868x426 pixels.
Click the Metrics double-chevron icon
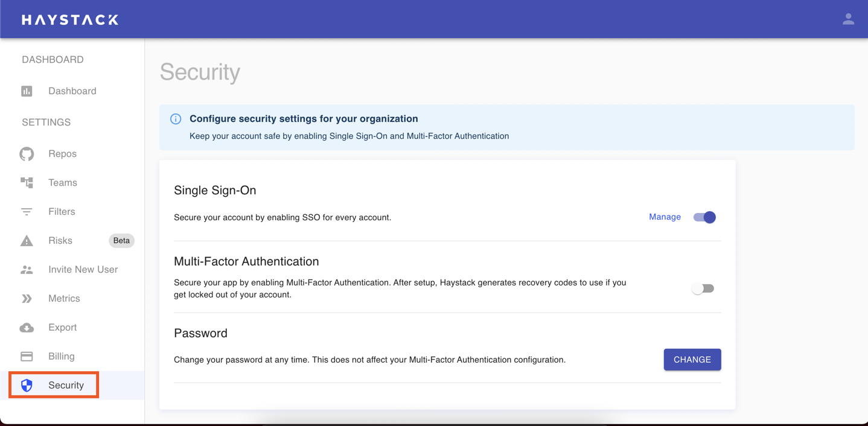click(x=27, y=299)
